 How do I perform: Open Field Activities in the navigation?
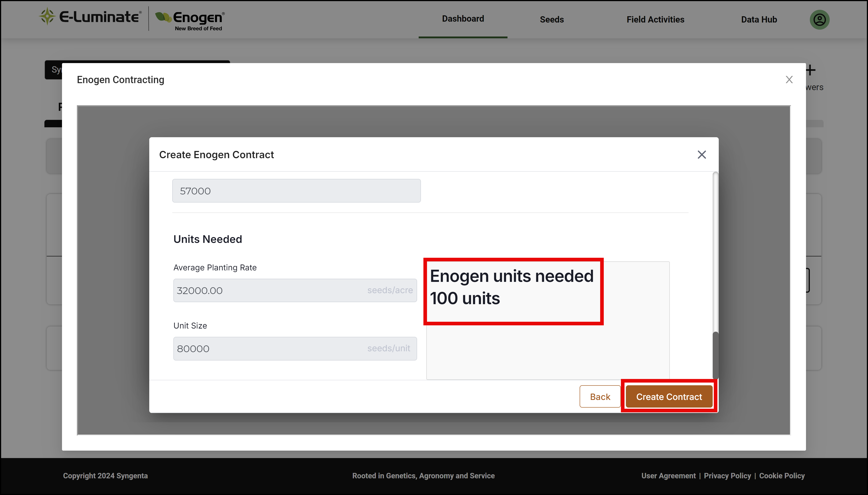(x=655, y=19)
